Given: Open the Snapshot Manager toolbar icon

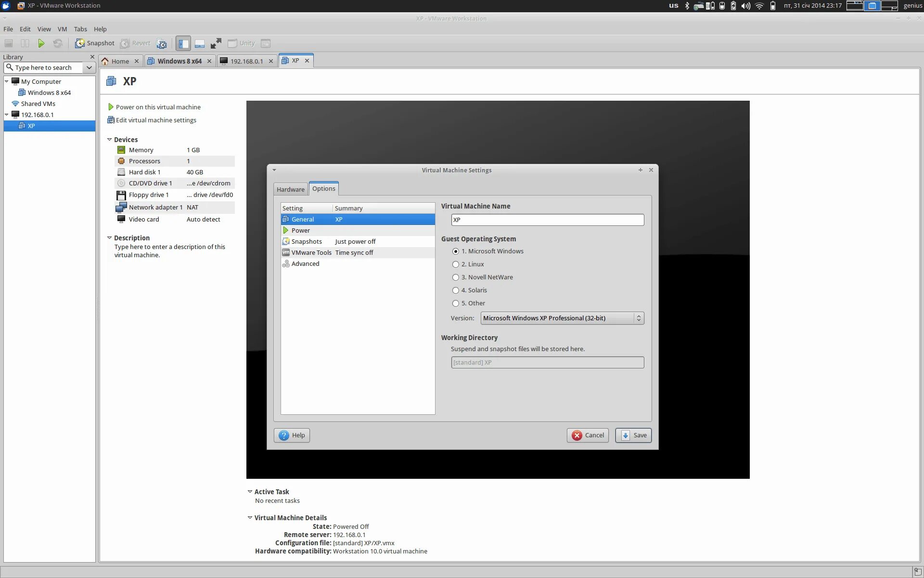Looking at the screenshot, I should tap(162, 44).
